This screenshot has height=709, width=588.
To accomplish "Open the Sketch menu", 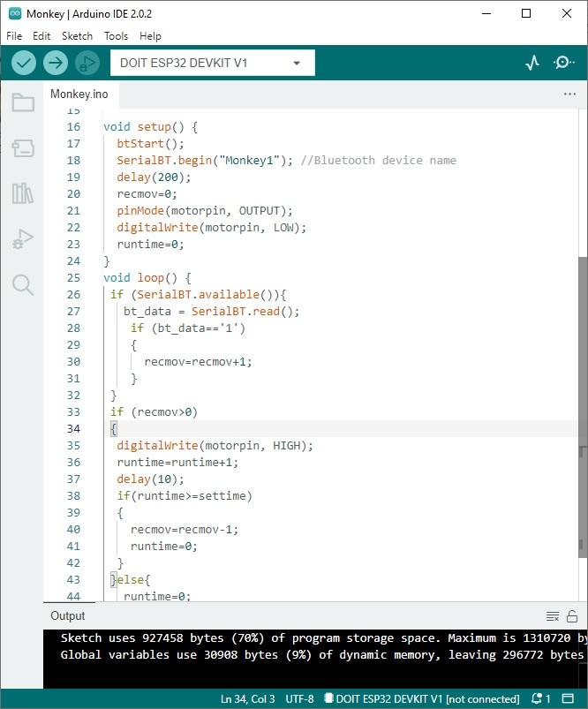I will coord(77,36).
